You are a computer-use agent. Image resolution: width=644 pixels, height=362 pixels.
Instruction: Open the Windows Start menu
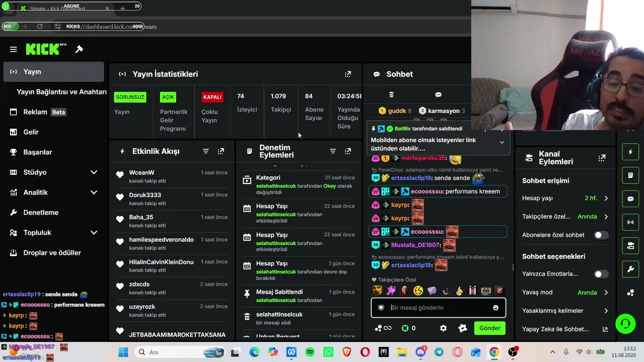(x=123, y=352)
